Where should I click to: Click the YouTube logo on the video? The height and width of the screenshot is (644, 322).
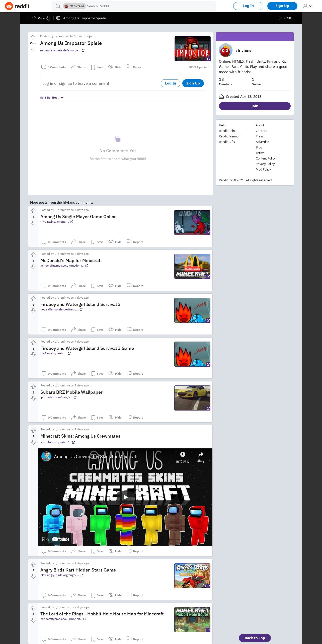(x=61, y=539)
